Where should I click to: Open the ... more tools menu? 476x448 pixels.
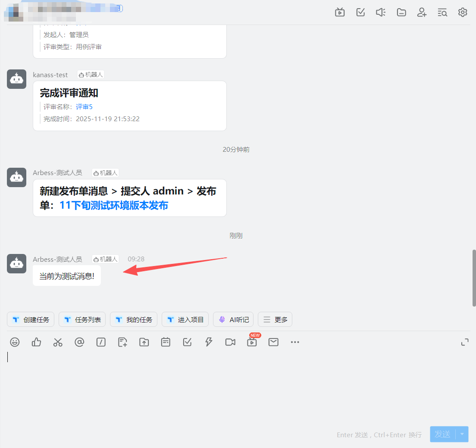295,342
